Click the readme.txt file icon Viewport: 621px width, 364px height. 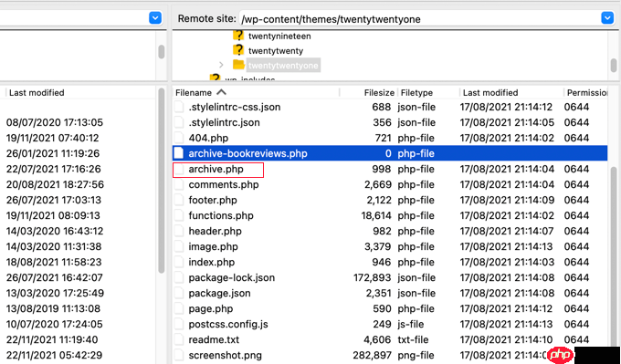(x=179, y=339)
